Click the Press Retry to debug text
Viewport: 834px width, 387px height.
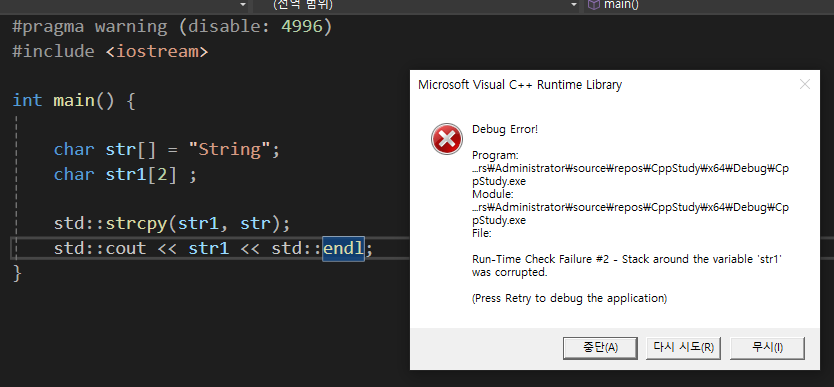[x=569, y=298]
